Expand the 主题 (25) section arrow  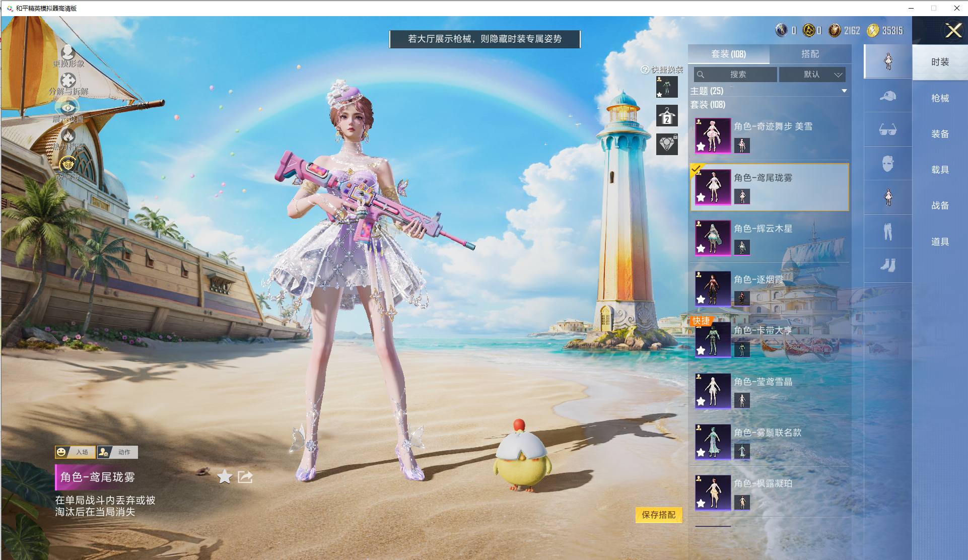click(844, 91)
